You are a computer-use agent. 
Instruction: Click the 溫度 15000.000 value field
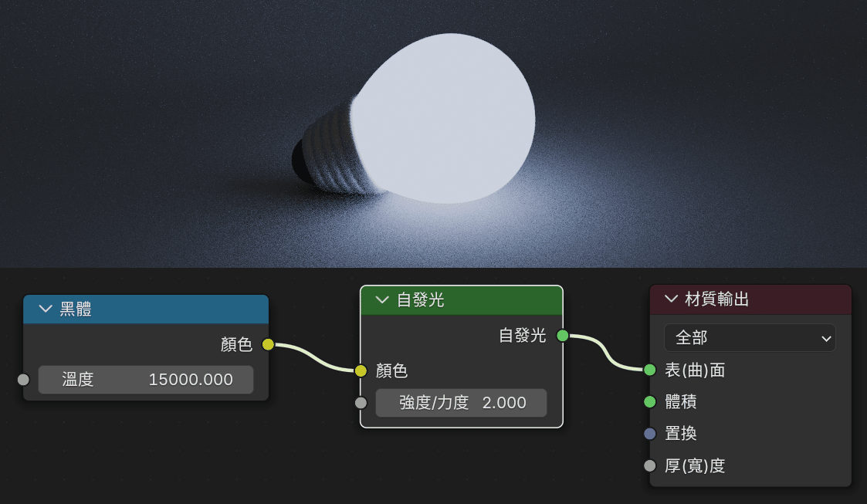(x=146, y=380)
